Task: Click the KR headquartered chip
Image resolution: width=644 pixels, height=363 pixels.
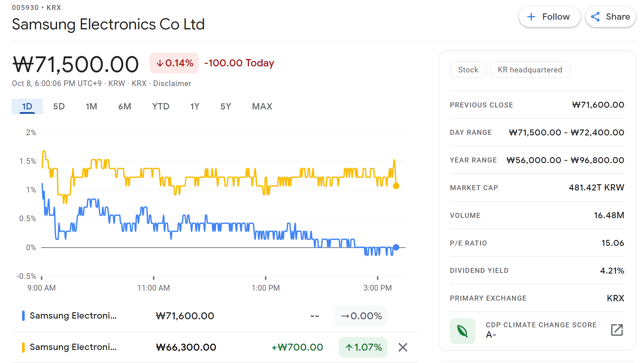Action: tap(530, 70)
